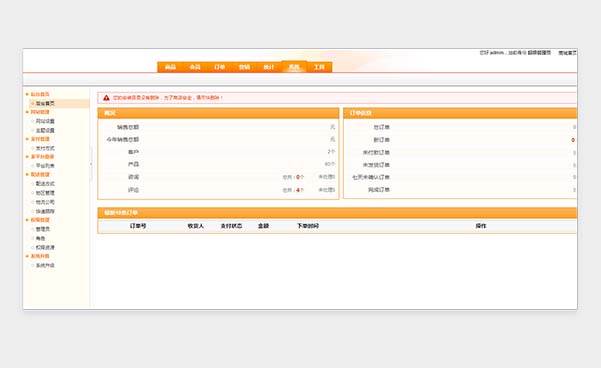601x368 pixels.
Task: Select 配送方式 in sidebar
Action: click(x=45, y=184)
